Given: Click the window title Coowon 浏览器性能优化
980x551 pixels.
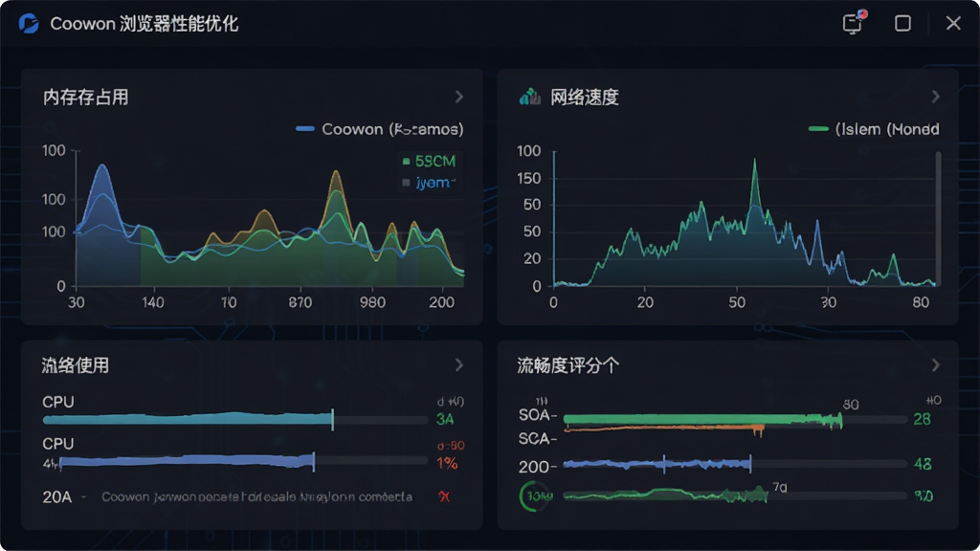Looking at the screenshot, I should point(144,24).
